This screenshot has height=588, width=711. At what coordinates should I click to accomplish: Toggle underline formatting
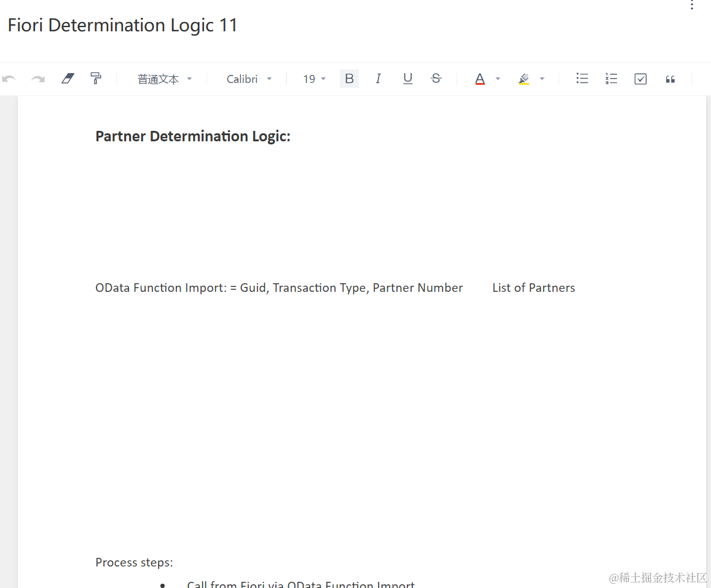point(407,79)
